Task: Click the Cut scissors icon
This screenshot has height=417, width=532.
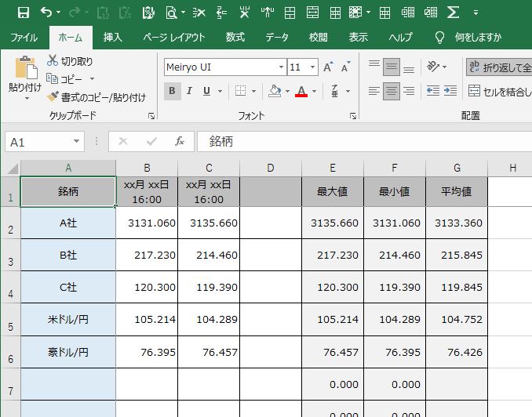Action: pos(53,61)
